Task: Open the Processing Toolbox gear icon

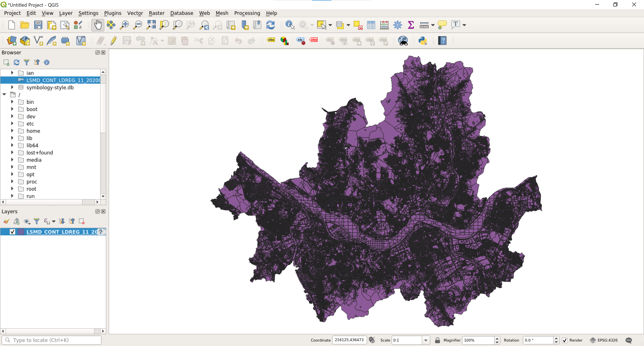Action: [x=397, y=25]
